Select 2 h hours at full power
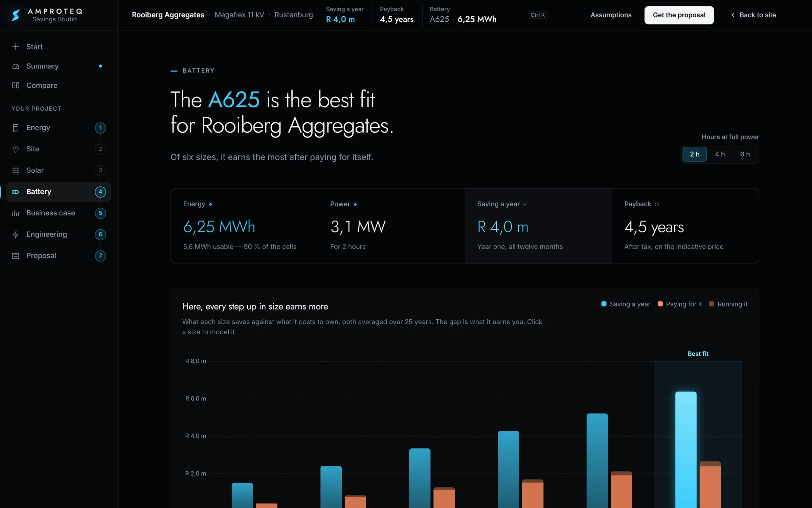 point(695,154)
